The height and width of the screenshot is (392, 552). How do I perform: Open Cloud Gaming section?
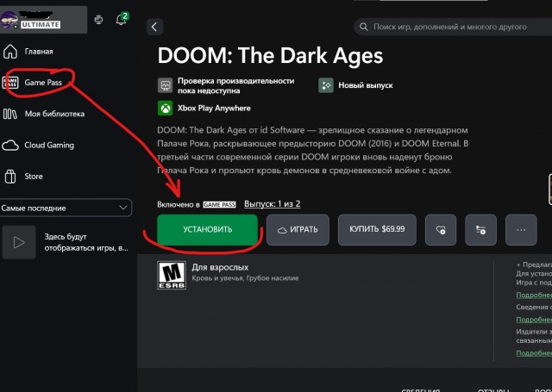(49, 146)
